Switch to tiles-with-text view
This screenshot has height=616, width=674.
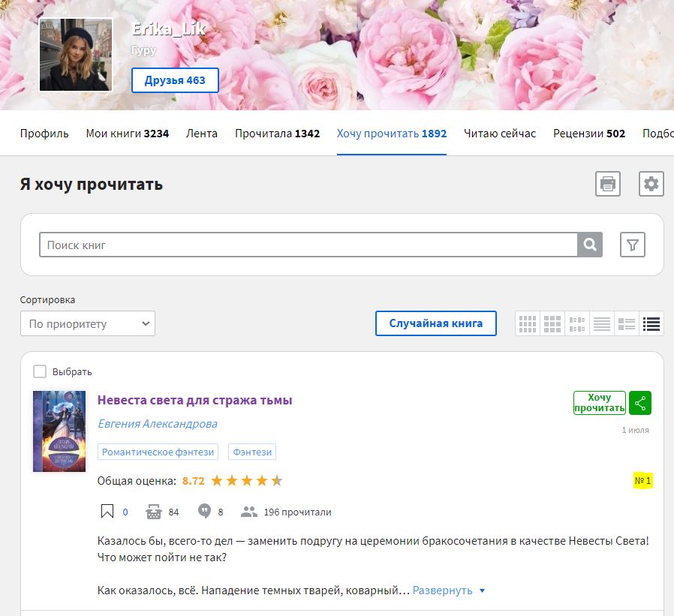pos(577,323)
